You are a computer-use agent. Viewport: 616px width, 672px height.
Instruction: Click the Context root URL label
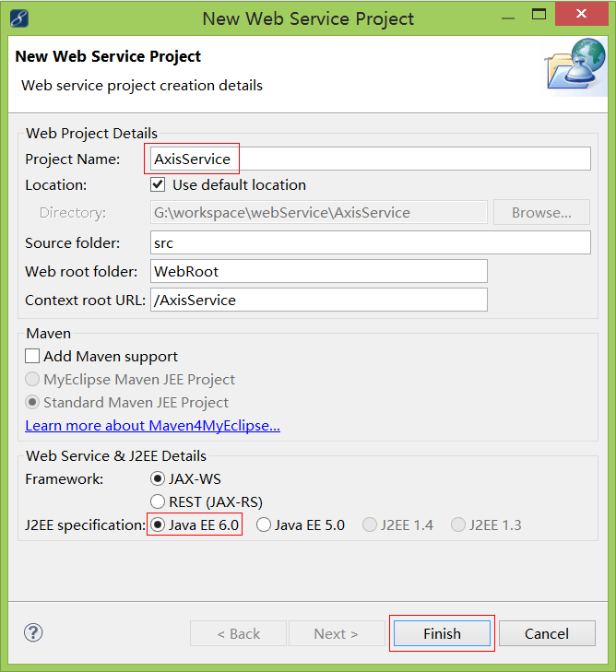point(86,300)
